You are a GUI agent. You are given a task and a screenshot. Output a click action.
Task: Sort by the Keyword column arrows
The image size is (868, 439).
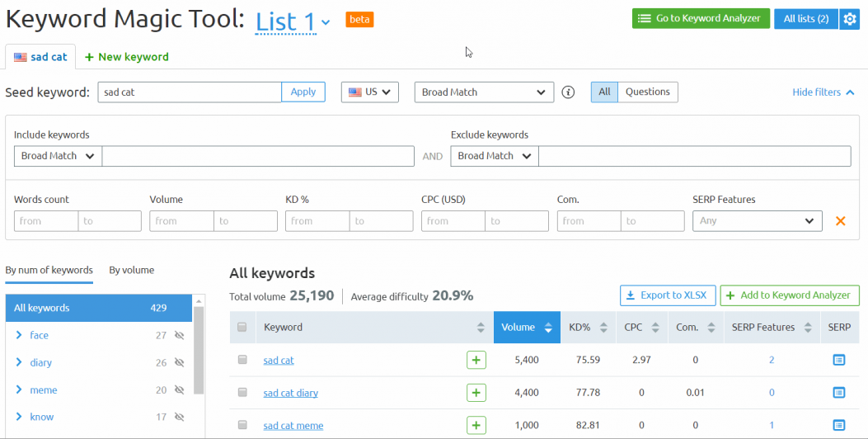(x=481, y=328)
